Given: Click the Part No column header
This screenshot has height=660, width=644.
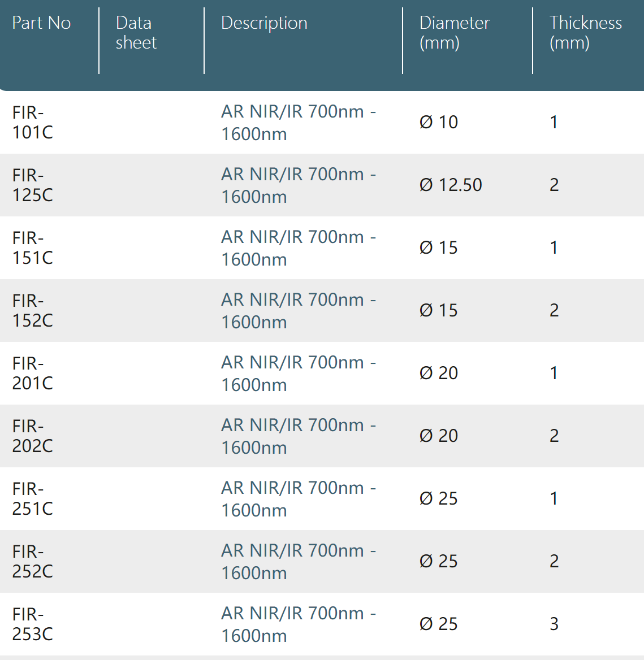Looking at the screenshot, I should 41,23.
